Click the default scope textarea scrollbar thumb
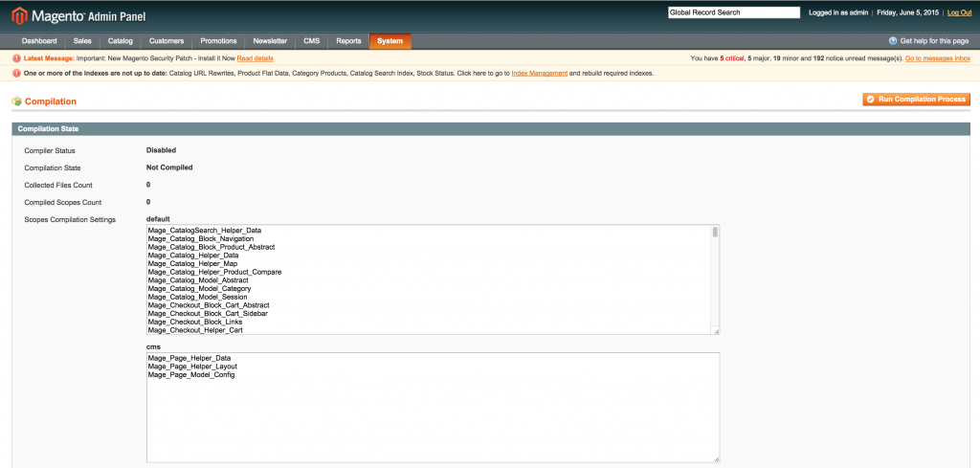 click(715, 233)
